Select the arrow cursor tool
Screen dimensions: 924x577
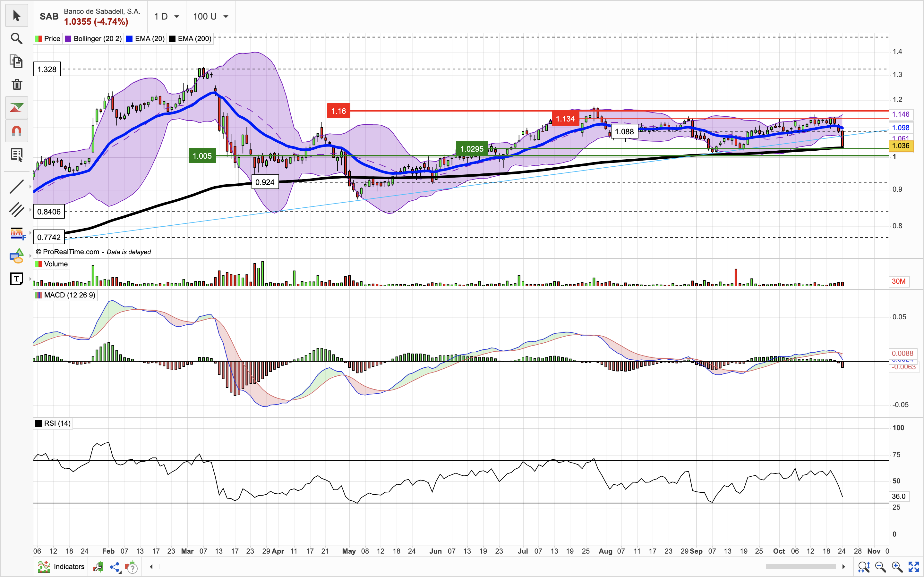[16, 16]
